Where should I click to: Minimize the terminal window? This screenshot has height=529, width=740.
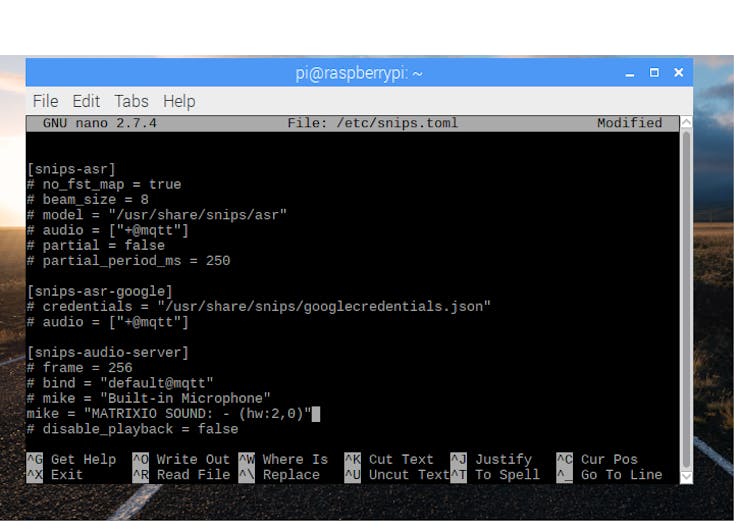click(x=630, y=74)
